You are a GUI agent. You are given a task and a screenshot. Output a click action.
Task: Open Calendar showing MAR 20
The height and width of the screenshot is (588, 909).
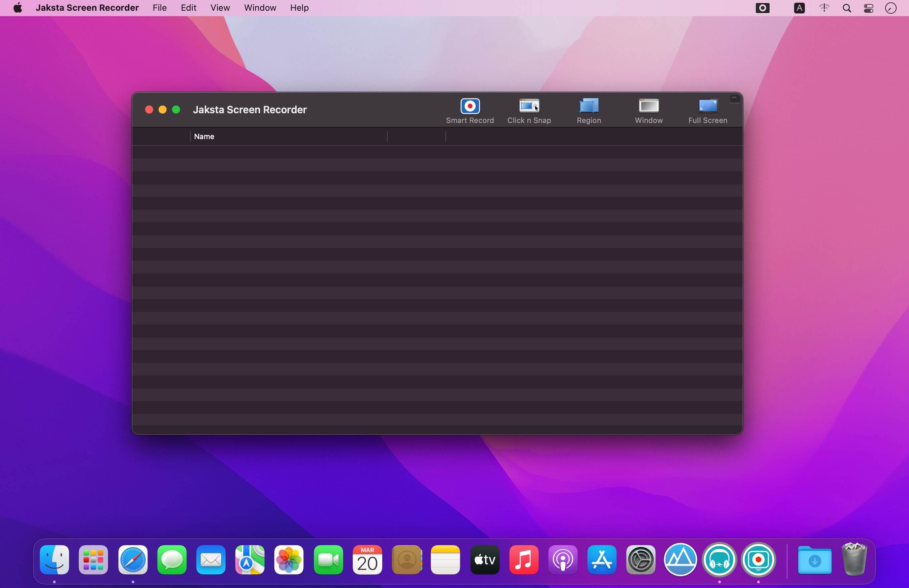pyautogui.click(x=367, y=559)
